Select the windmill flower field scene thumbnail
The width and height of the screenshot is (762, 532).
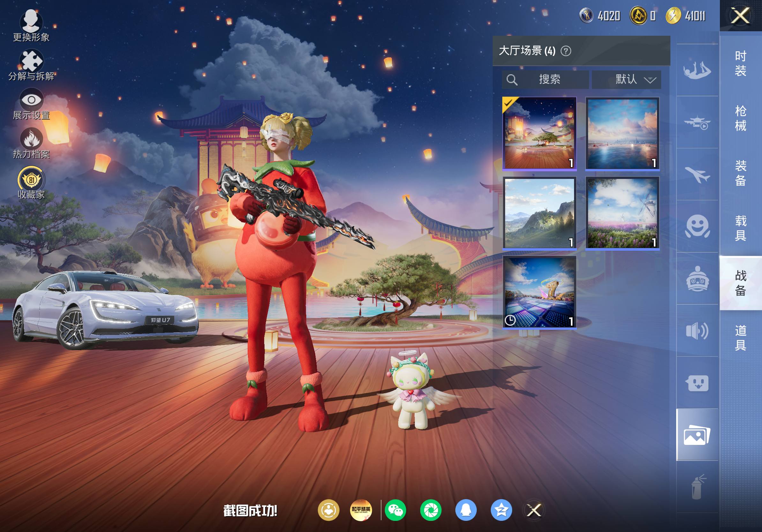[x=622, y=213]
